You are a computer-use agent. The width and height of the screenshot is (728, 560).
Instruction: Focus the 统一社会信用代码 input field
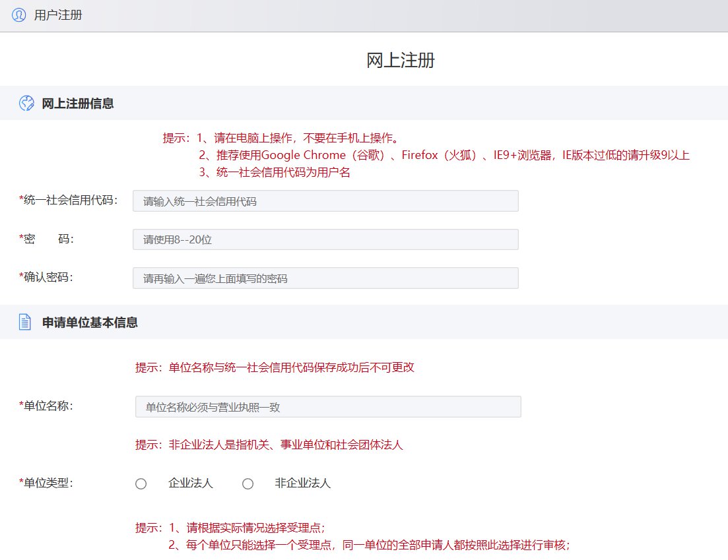(x=325, y=201)
